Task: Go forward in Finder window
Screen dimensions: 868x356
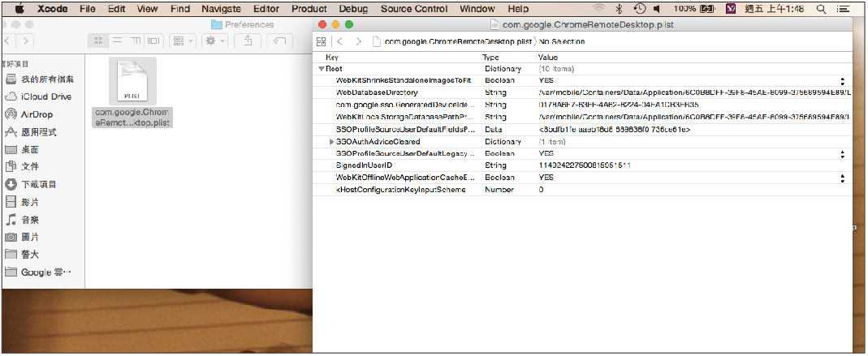Action: click(25, 41)
